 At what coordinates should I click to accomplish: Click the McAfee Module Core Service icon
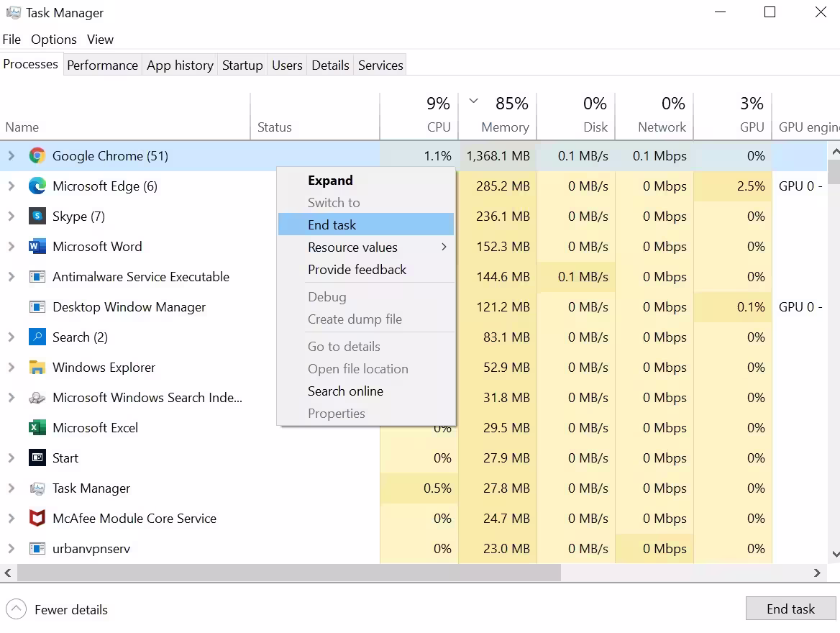(37, 519)
